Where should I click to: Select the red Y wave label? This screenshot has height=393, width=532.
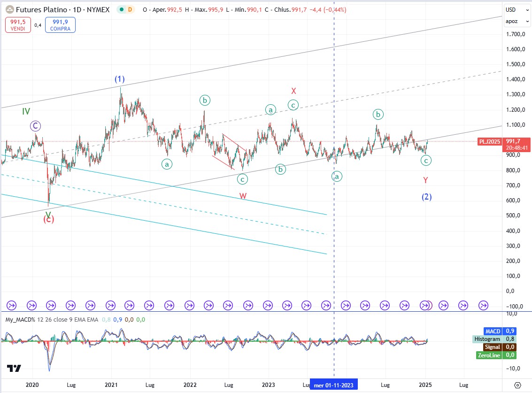tap(425, 180)
